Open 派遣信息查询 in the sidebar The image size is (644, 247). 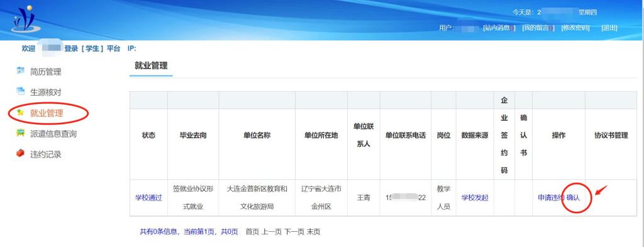click(53, 134)
